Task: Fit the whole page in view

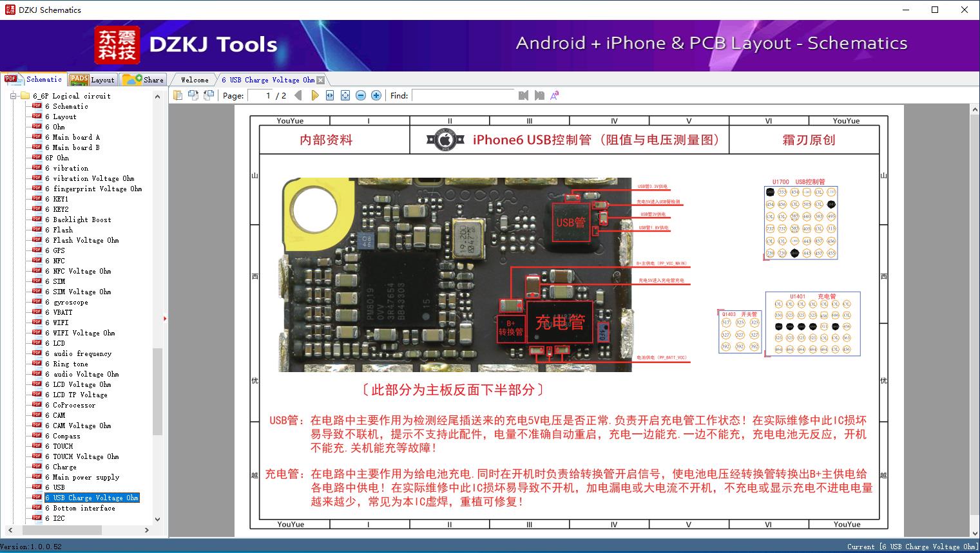Action: pyautogui.click(x=345, y=95)
